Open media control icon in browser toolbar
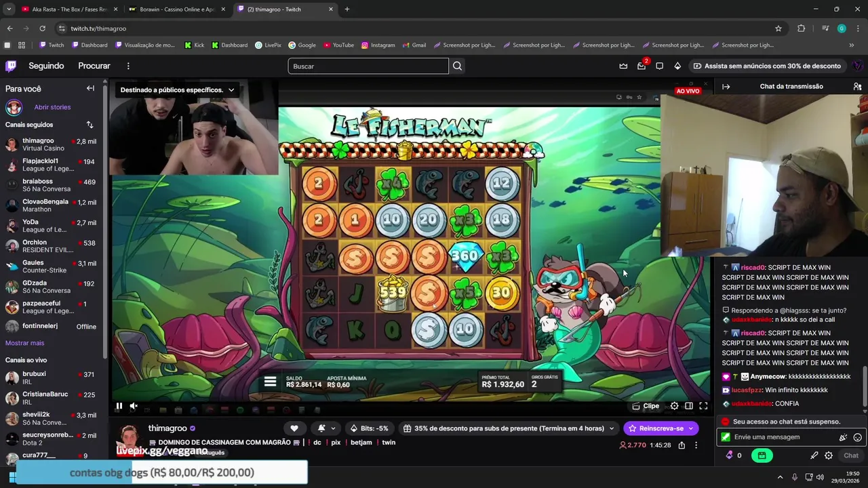The image size is (868, 488). pos(825,28)
